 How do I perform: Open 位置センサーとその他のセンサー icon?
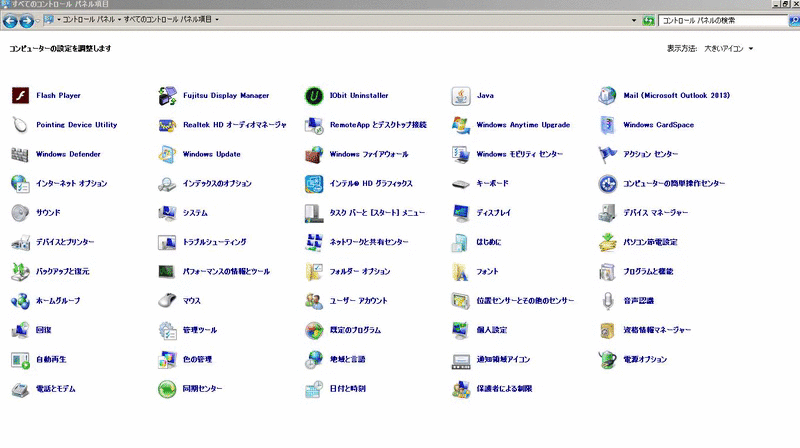point(461,301)
